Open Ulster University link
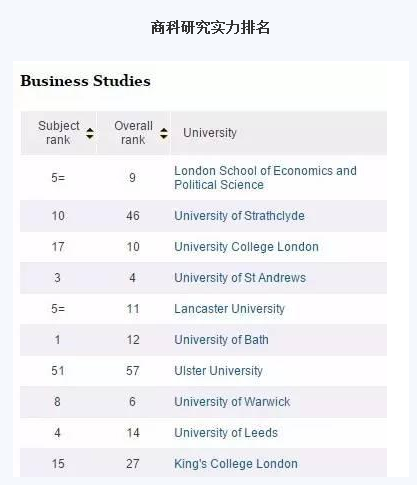The width and height of the screenshot is (417, 485). tap(218, 371)
